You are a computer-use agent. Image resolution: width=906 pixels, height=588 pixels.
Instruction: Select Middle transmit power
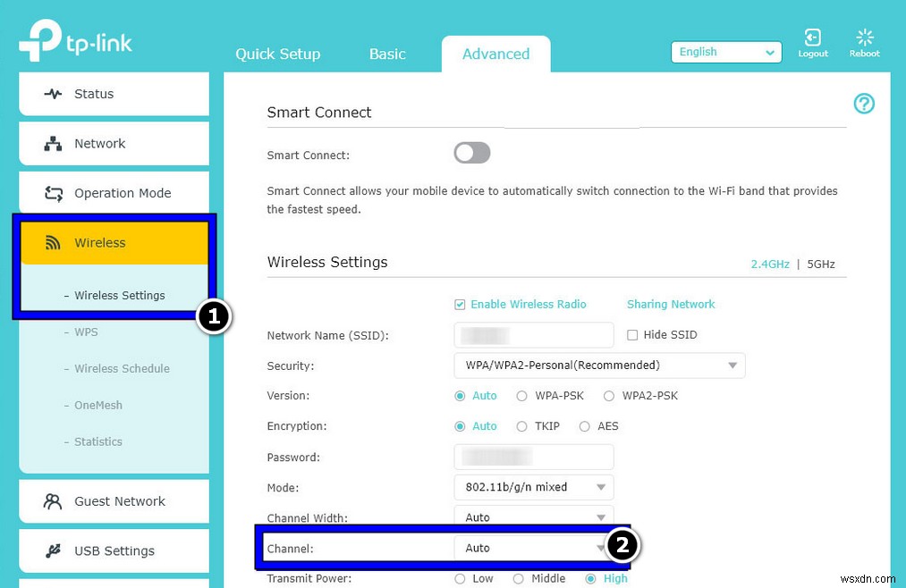(x=519, y=579)
